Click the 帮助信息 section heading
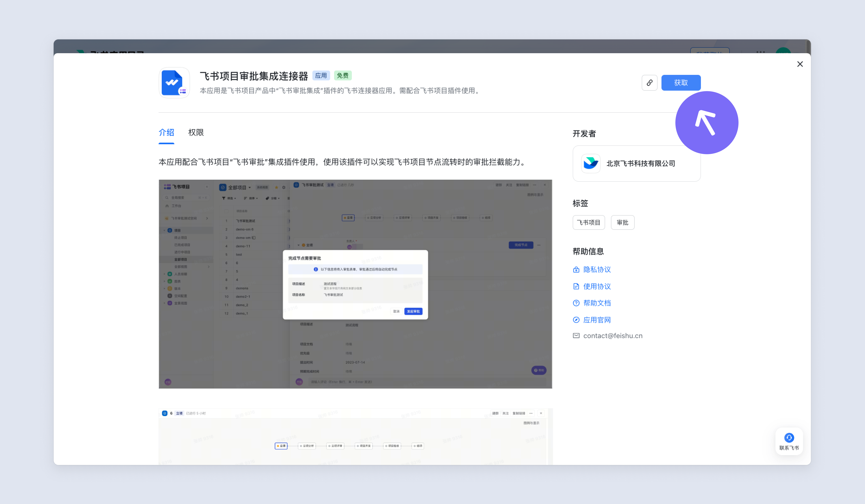Screen dimensions: 865x504 pos(588,251)
